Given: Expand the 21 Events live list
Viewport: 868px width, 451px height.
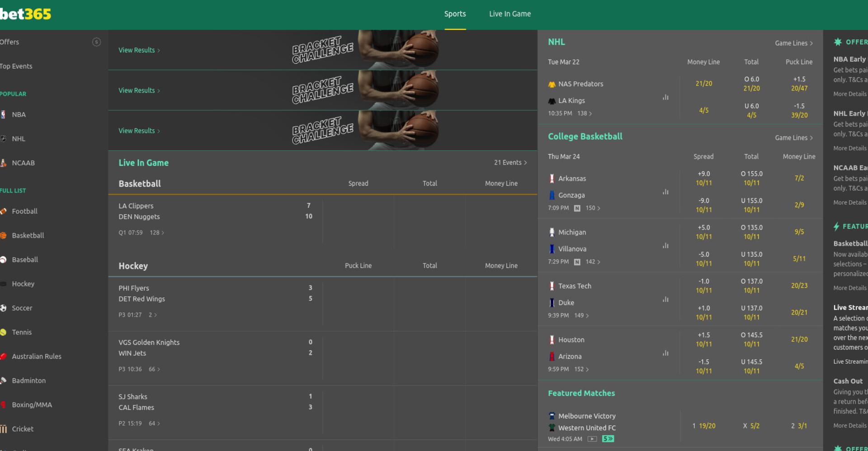Looking at the screenshot, I should 510,162.
